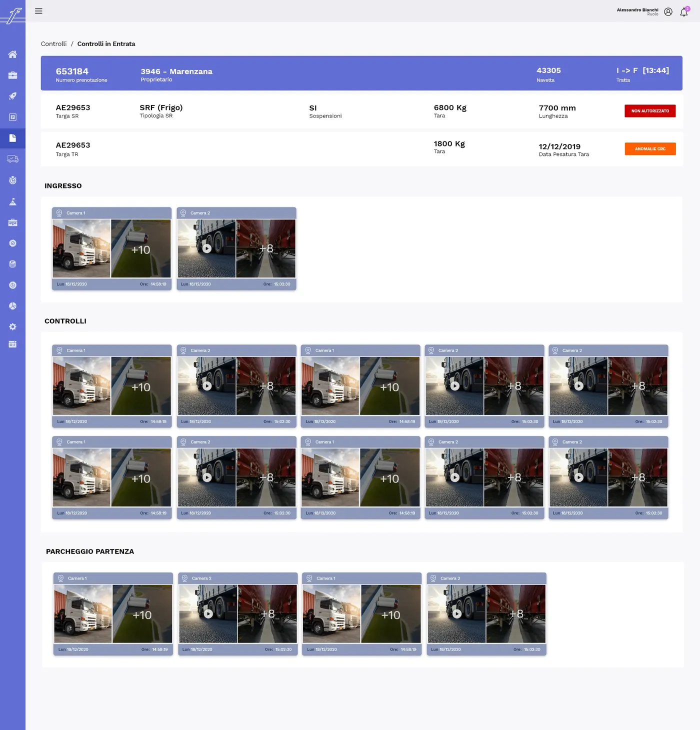
Task: Click the webcam icon on first Parcheggio Partenza card
Action: 60,578
